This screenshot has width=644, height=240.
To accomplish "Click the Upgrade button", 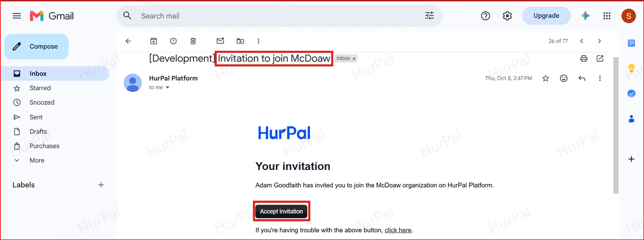I will click(x=546, y=16).
